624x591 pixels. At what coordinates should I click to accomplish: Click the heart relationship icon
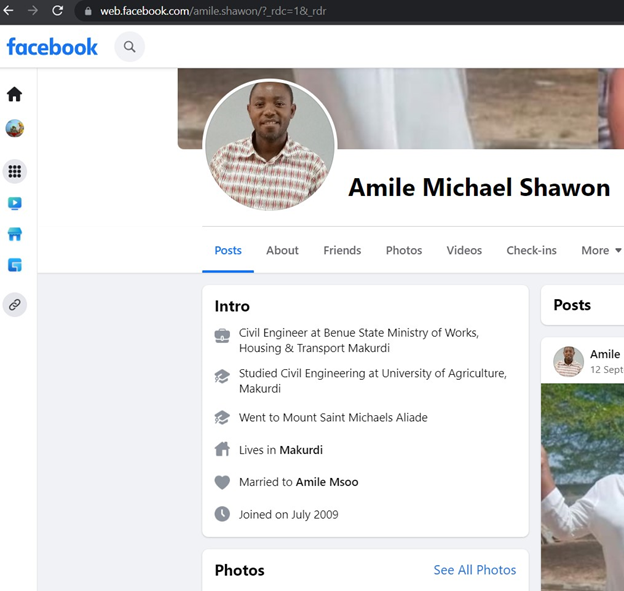[x=222, y=482]
